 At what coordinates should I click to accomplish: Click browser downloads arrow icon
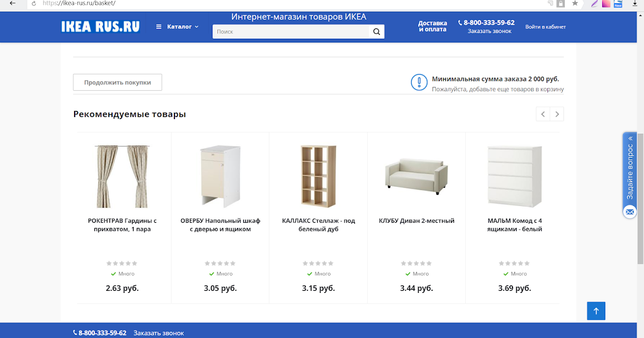pos(634,3)
